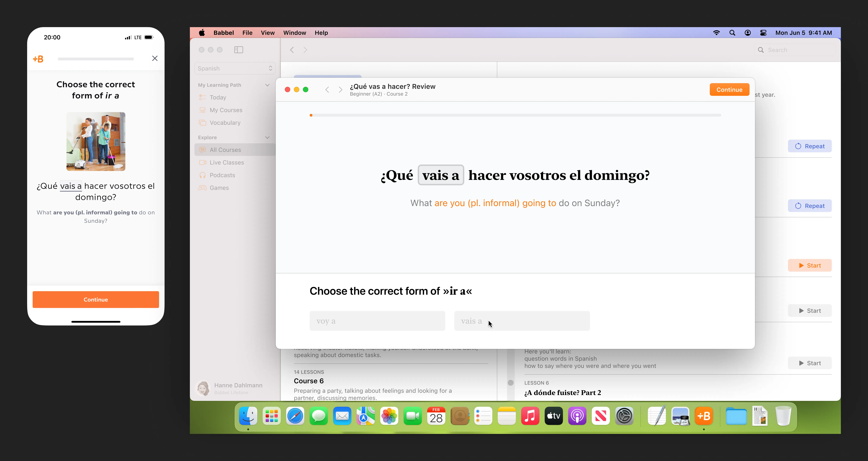The image size is (868, 461).
Task: Select All Courses in the sidebar
Action: pyautogui.click(x=235, y=150)
